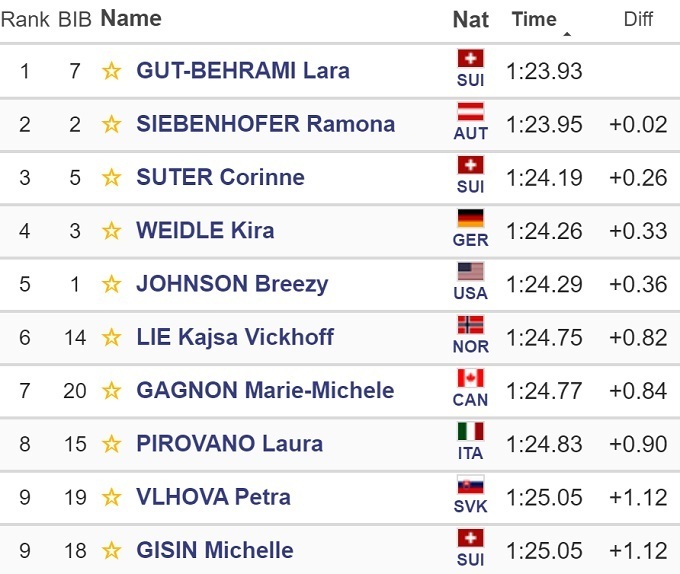680x574 pixels.
Task: Click the Slovakian flag icon
Action: tap(470, 485)
